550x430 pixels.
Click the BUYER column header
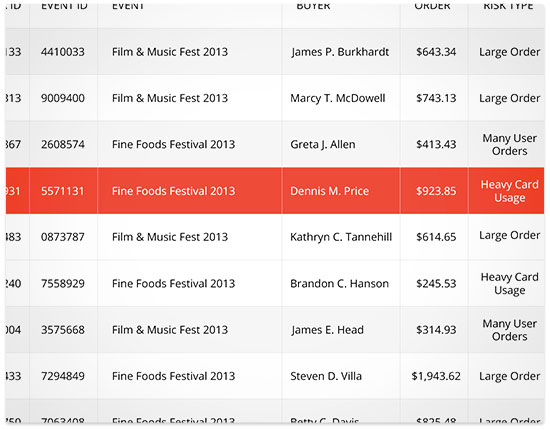tap(313, 6)
